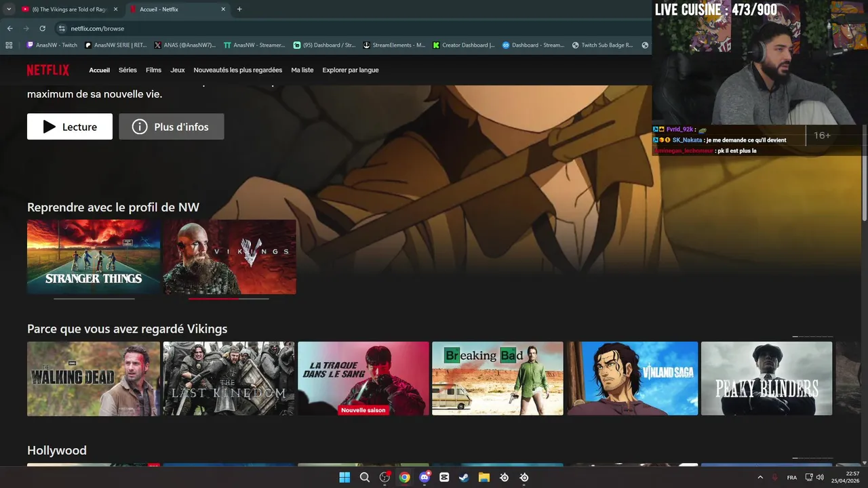868x488 pixels.
Task: Open the Windows Start menu
Action: [344, 477]
